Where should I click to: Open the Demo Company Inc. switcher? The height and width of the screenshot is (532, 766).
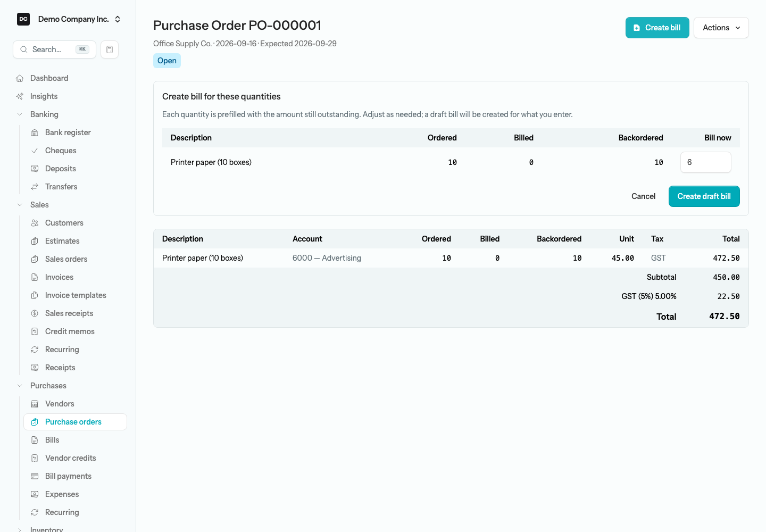[69, 19]
